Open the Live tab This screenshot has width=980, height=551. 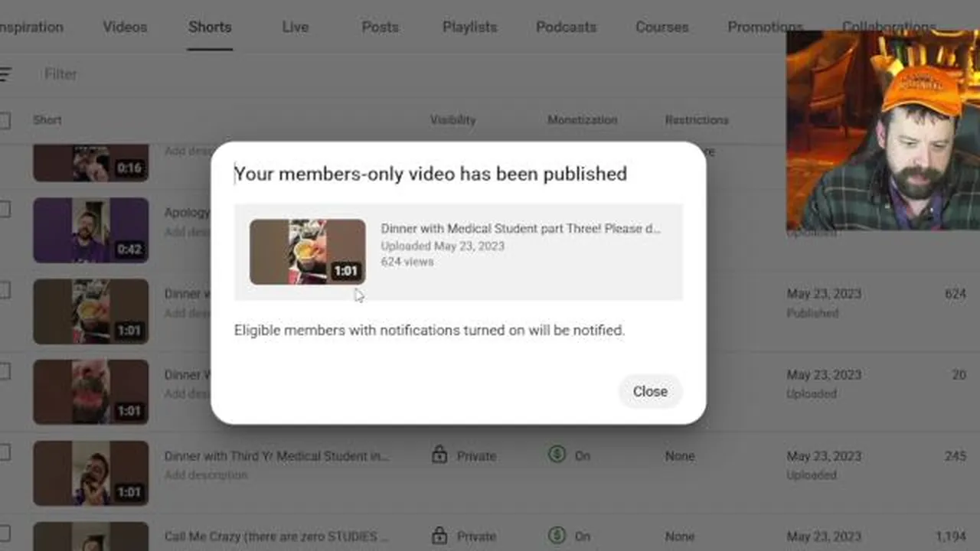295,27
